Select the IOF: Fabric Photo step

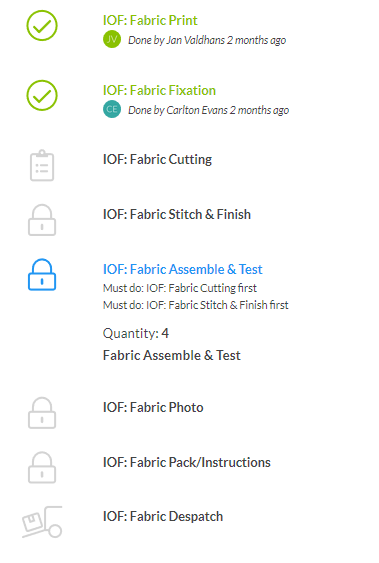(x=153, y=408)
